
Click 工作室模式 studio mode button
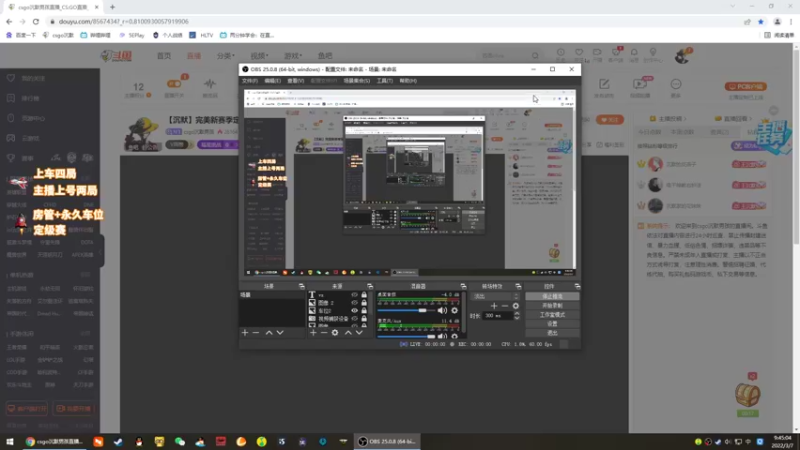(x=552, y=315)
